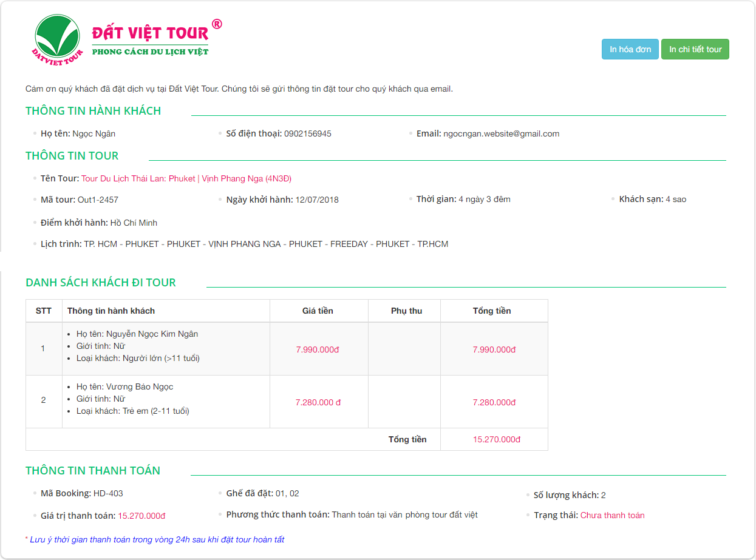
Task: Click the 'THÔNG TIN THANH TOÁN' section heading
Action: (x=93, y=471)
